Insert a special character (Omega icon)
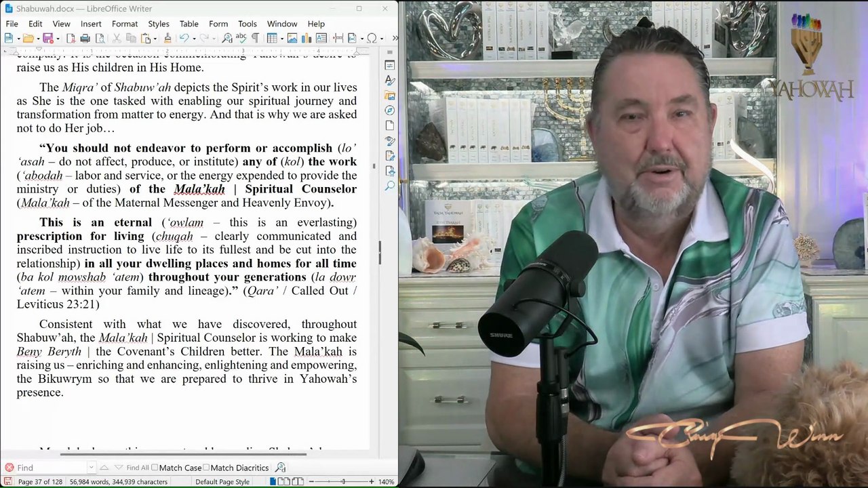The height and width of the screenshot is (488, 868). [x=372, y=38]
